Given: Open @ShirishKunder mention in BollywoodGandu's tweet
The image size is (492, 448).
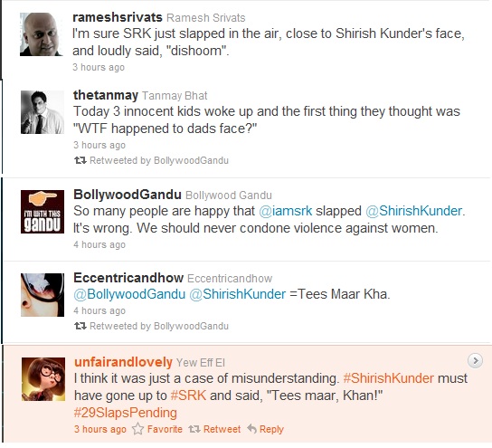Looking at the screenshot, I should pyautogui.click(x=414, y=211).
